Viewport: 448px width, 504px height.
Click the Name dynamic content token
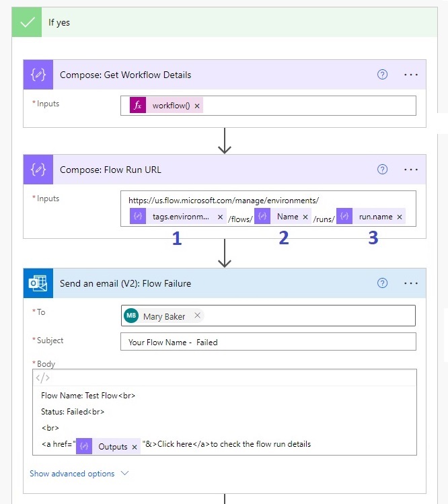coord(283,216)
